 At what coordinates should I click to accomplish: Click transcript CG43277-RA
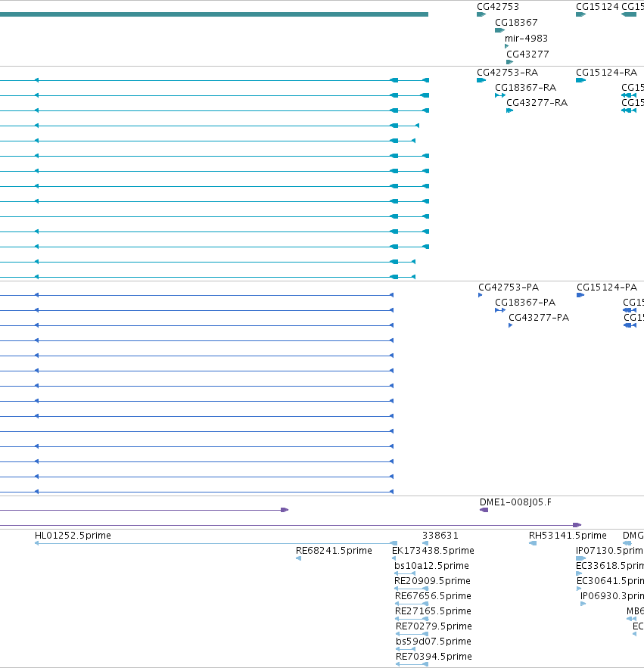pos(537,103)
